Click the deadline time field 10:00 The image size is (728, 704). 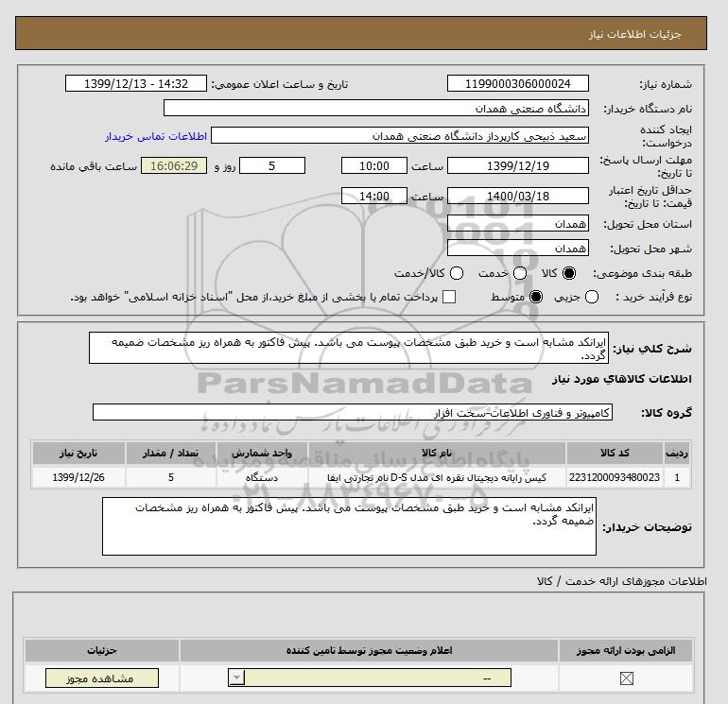coord(374,165)
